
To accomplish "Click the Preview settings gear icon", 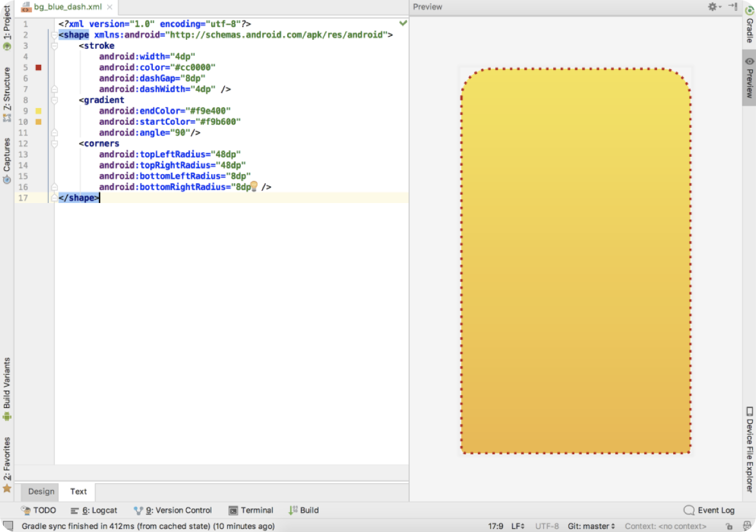I will [713, 7].
